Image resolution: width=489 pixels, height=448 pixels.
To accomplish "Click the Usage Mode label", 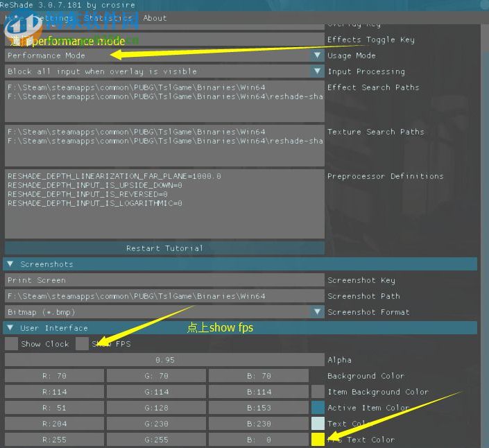I will [352, 55].
